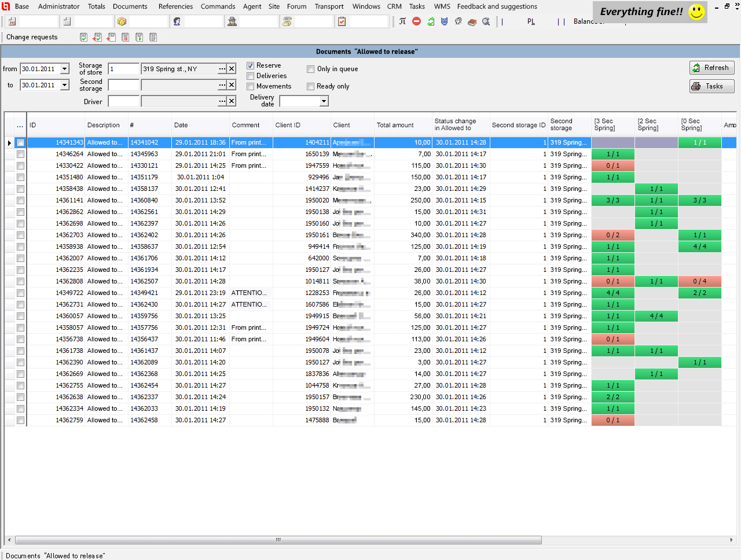Toggle the Reserve checkbox

click(251, 65)
